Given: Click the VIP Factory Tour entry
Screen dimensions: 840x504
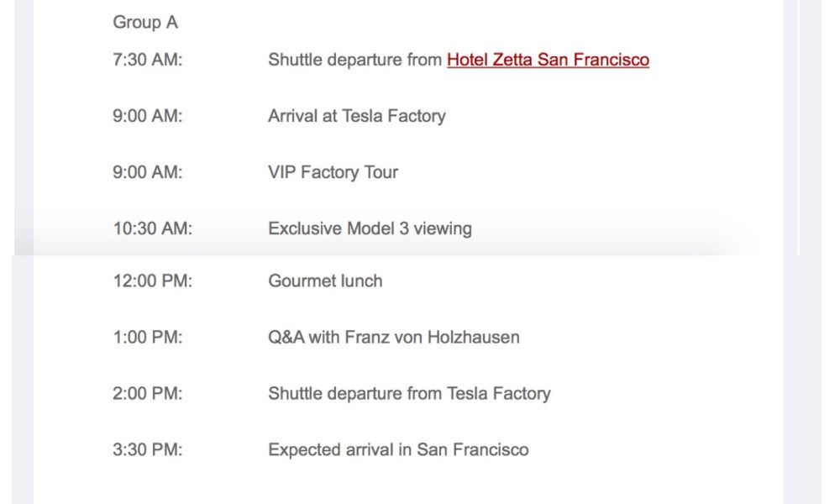Looking at the screenshot, I should (x=333, y=172).
